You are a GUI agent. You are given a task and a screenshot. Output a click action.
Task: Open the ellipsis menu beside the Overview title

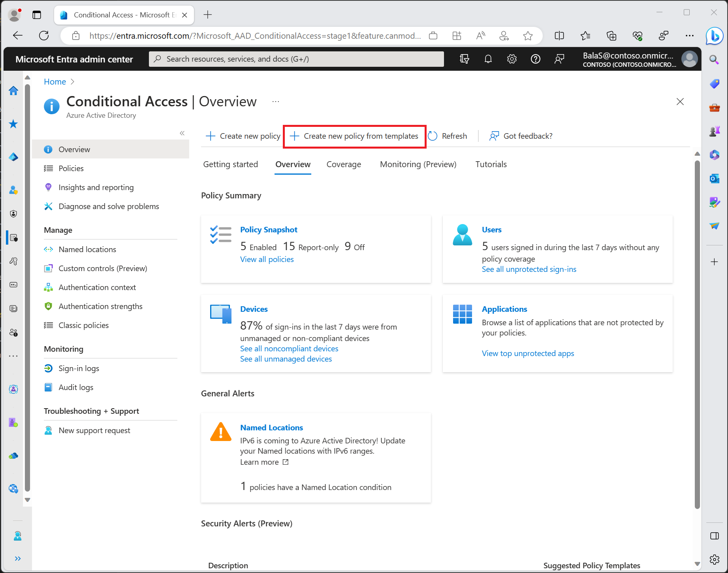[275, 102]
